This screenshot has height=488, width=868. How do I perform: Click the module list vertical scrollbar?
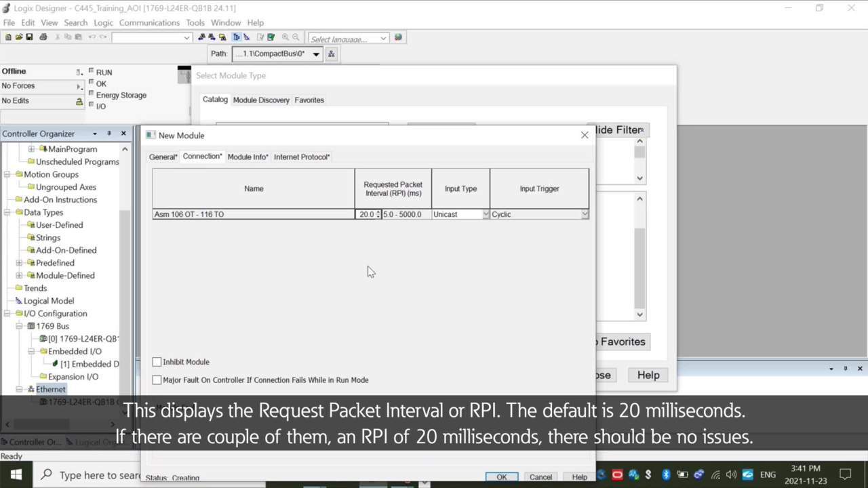point(639,256)
